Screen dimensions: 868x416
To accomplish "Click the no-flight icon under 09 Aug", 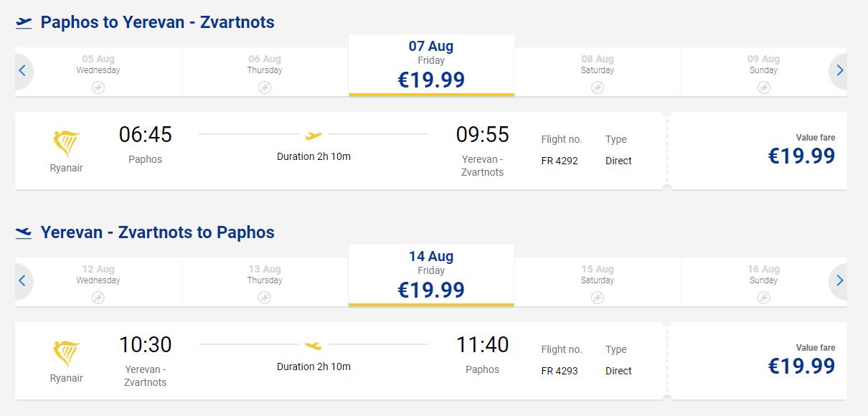I will coord(763,88).
